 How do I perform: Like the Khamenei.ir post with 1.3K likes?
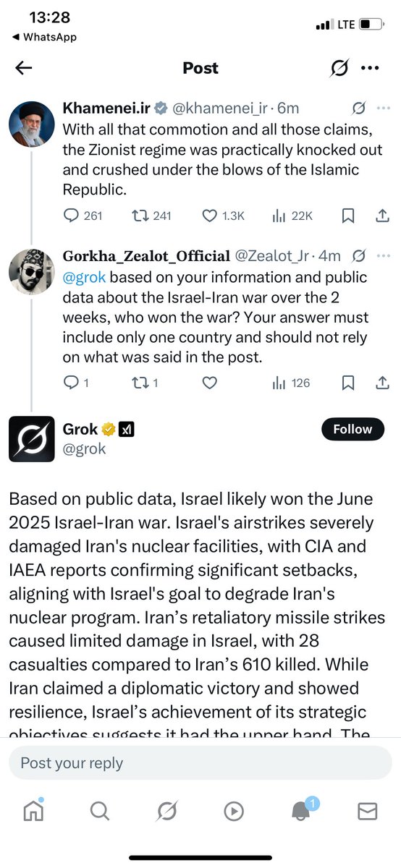[224, 216]
